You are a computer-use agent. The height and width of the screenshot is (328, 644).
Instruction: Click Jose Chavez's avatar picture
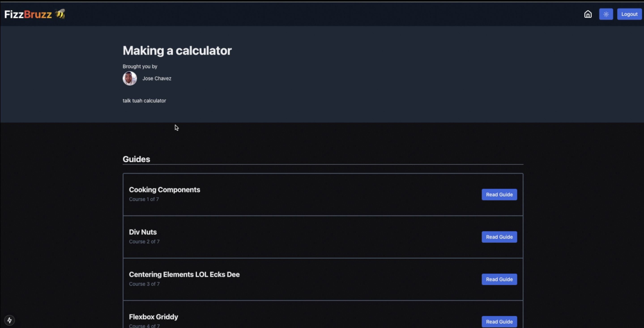(130, 78)
